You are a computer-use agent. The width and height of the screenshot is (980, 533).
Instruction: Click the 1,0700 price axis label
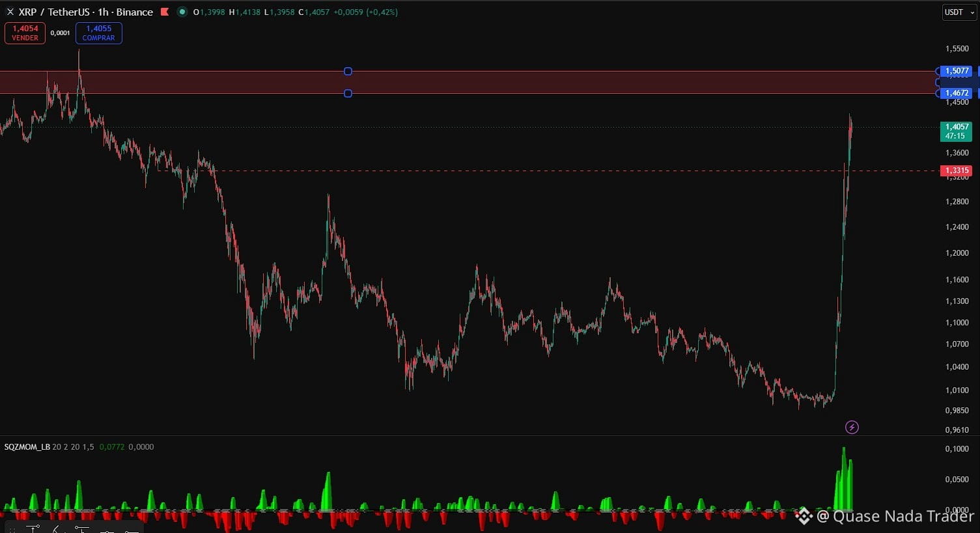tap(957, 344)
